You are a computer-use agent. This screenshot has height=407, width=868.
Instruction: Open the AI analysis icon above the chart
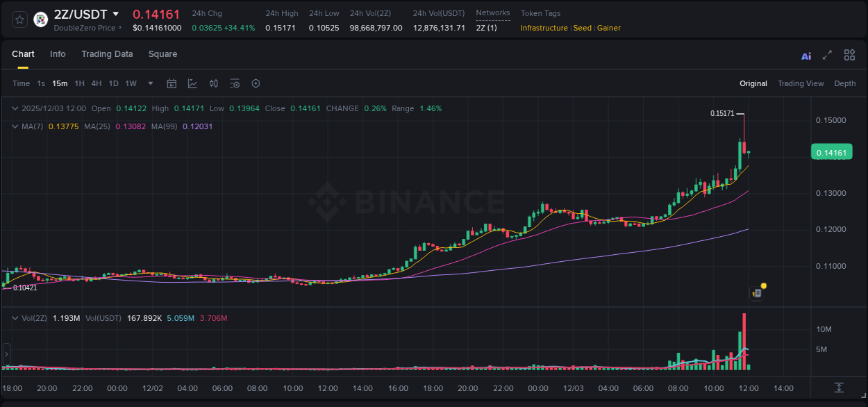[x=806, y=55]
